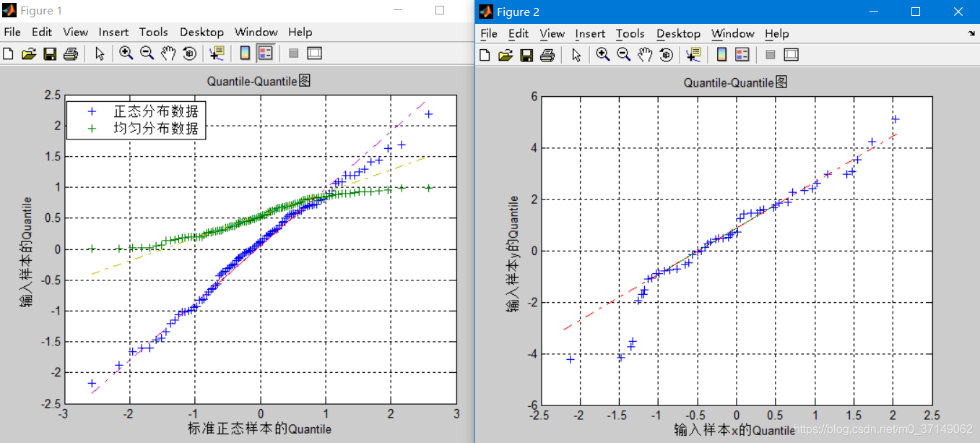Expand the Window menu in Figure 1
The width and height of the screenshot is (980, 443).
(x=256, y=32)
